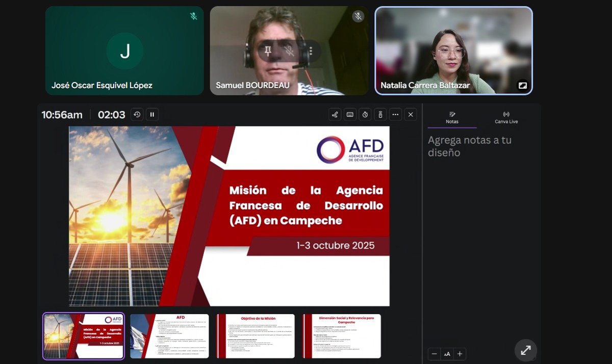Click muted mic indicator on José Oscar Esquivel López tile
The width and height of the screenshot is (612, 364).
tap(194, 16)
